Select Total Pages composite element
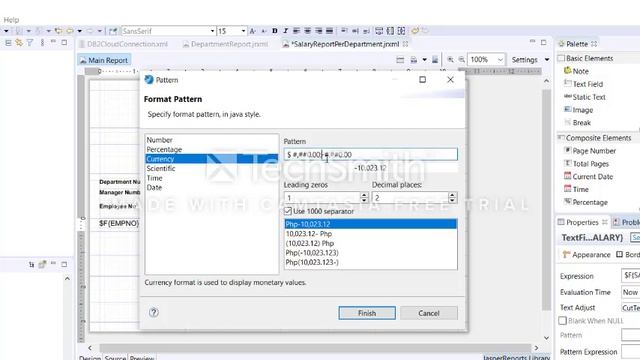The height and width of the screenshot is (360, 640). (586, 164)
